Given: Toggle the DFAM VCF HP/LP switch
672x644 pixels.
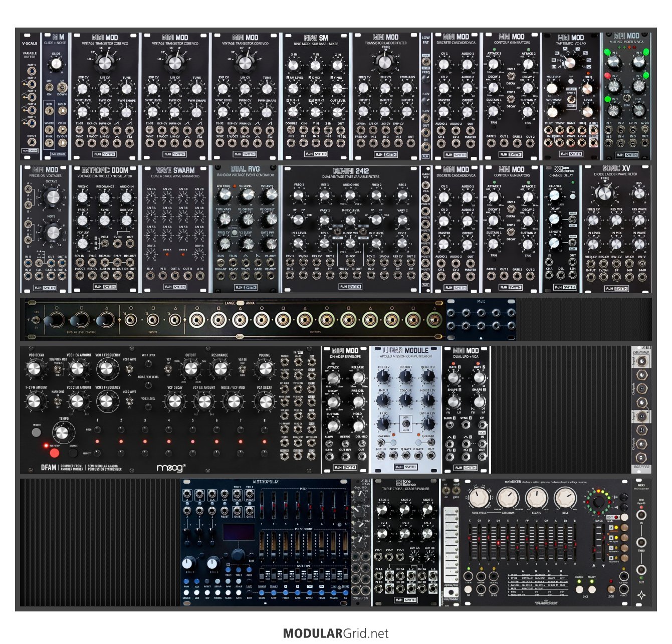Looking at the screenshot, I should [x=169, y=370].
